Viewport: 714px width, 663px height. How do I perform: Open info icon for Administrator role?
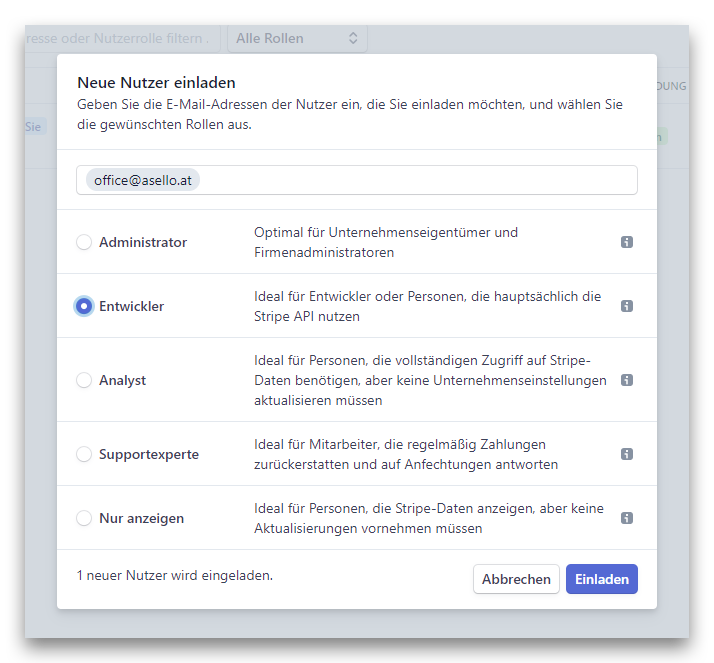pyautogui.click(x=627, y=242)
